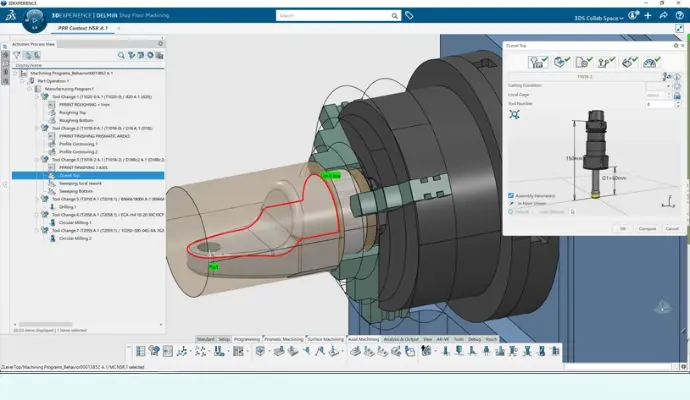Click the OK button in the dialog
The width and height of the screenshot is (690, 400).
623,229
